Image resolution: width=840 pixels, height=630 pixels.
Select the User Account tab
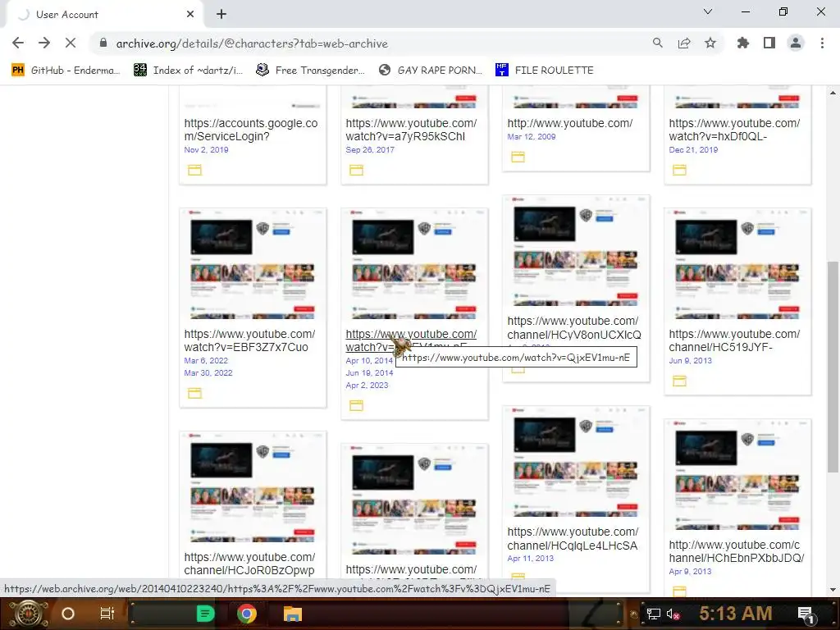click(x=104, y=15)
